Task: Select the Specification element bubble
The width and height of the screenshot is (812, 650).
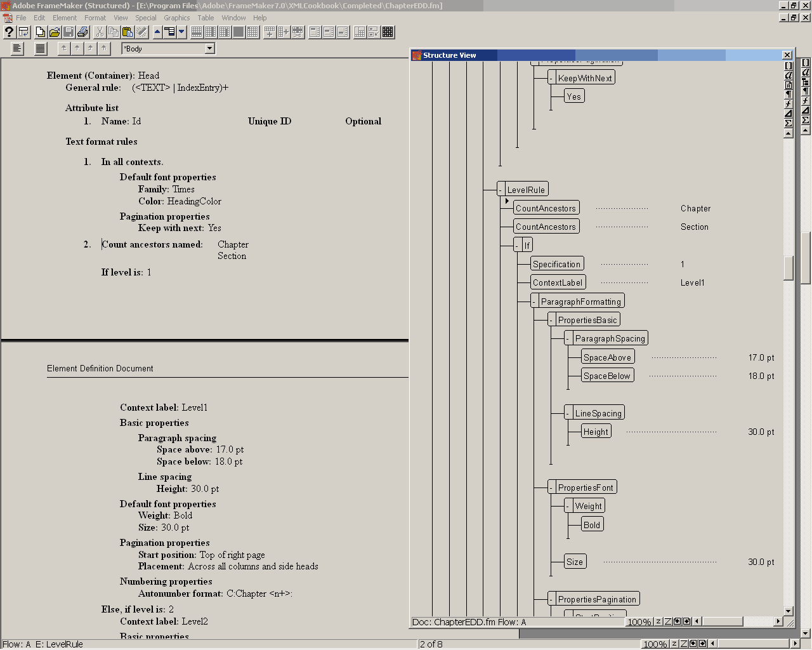Action: 556,264
